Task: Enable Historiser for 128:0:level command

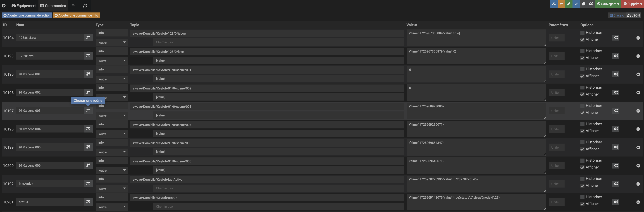Action: (582, 51)
